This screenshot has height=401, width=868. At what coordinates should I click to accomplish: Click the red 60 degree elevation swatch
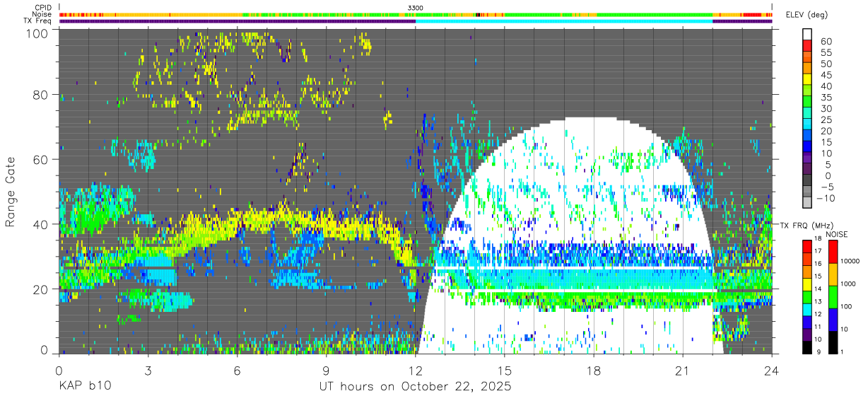click(807, 45)
